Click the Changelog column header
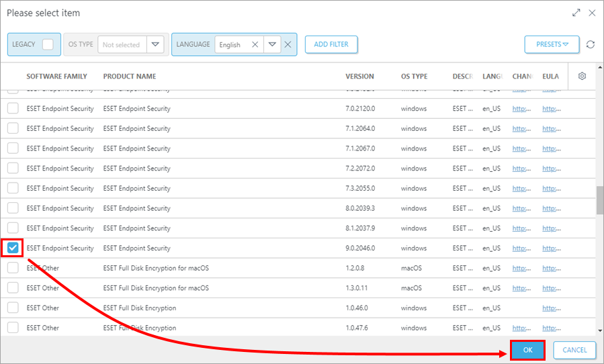604x364 pixels. pyautogui.click(x=522, y=77)
